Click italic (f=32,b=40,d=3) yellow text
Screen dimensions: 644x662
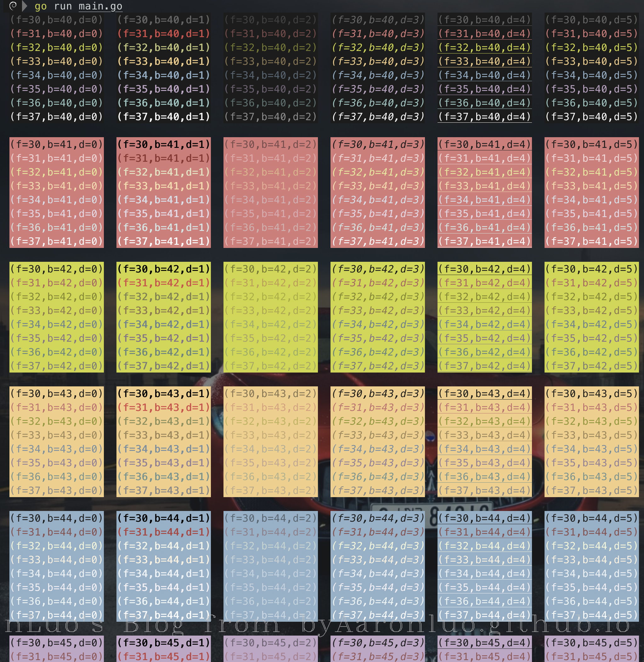point(377,47)
